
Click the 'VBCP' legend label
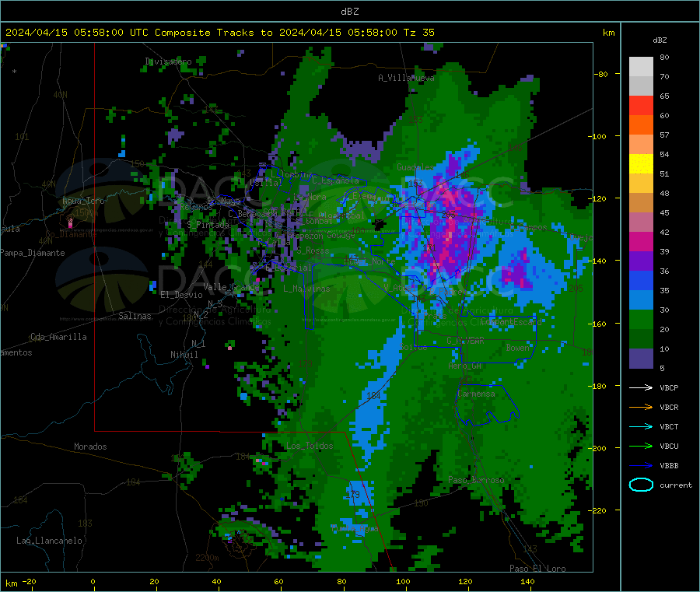click(x=669, y=387)
